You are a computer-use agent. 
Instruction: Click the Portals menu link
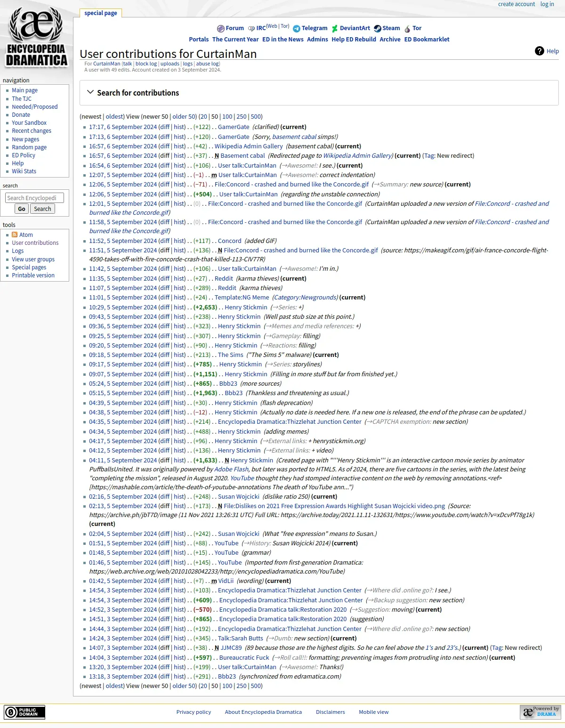pos(199,40)
